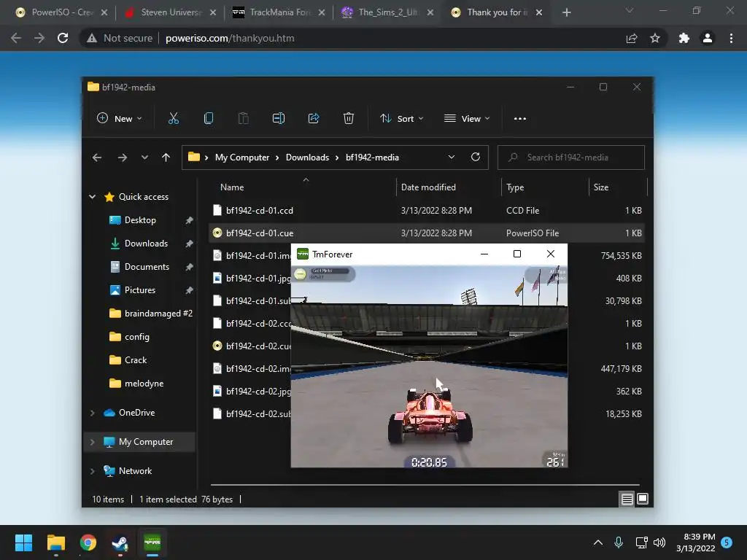
Task: Click the taskbar clock and date
Action: (695, 542)
